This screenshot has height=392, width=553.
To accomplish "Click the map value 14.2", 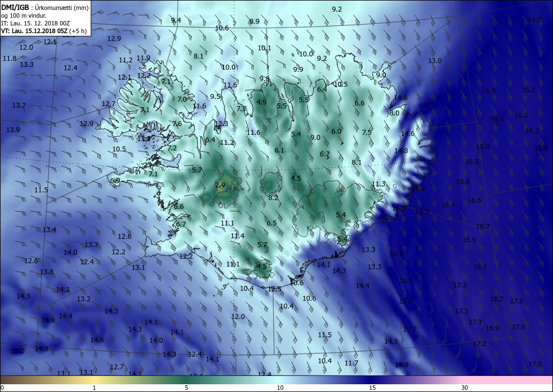I will [x=63, y=289].
